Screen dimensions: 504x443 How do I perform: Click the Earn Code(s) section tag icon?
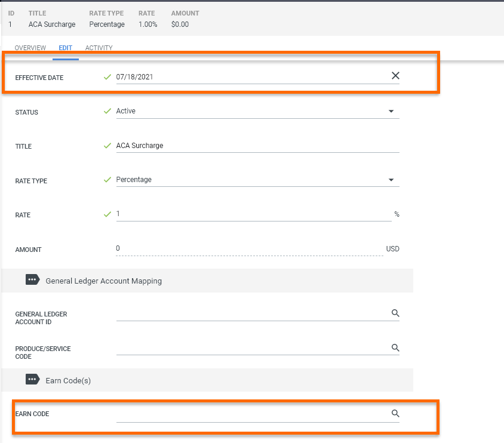32,379
